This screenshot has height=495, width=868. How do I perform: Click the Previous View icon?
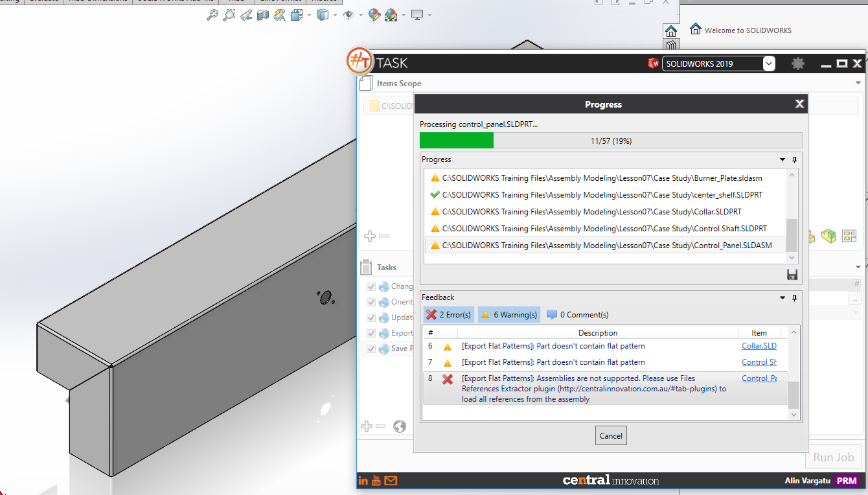(x=246, y=15)
